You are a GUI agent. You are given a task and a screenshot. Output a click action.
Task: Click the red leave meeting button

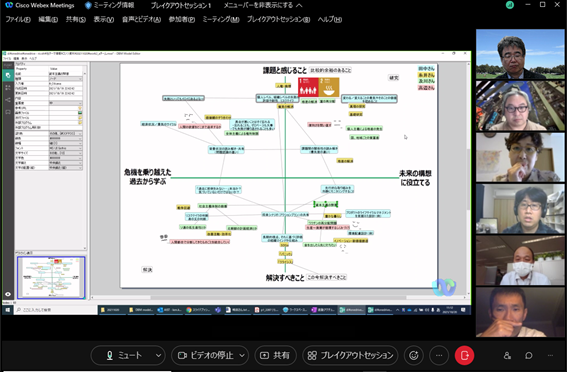(x=464, y=356)
